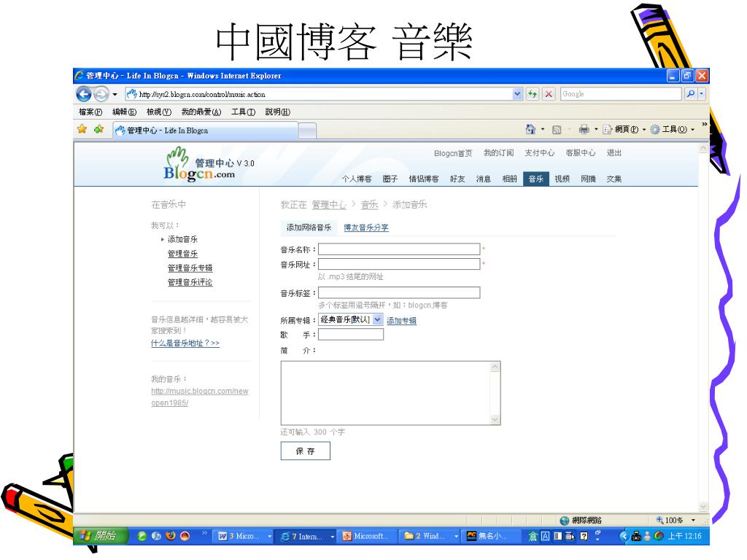
Task: Open the 說明(H) menu
Action: (x=277, y=112)
